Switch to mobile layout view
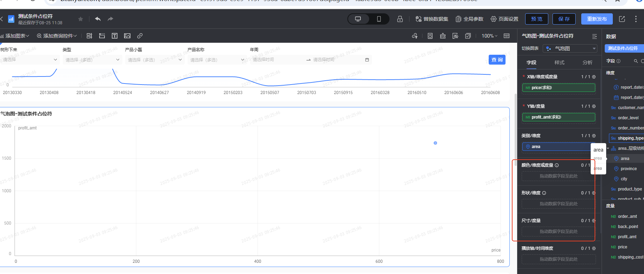This screenshot has height=274, width=644. (x=379, y=19)
